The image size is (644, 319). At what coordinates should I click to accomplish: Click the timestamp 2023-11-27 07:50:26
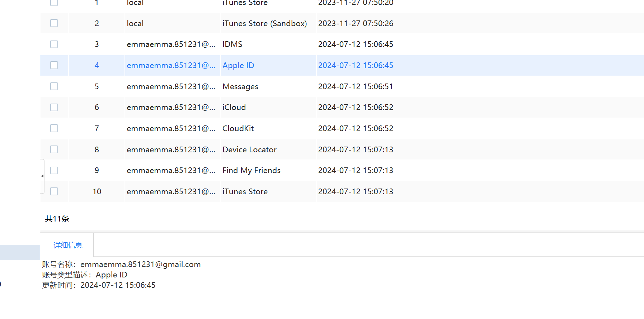pyautogui.click(x=356, y=23)
